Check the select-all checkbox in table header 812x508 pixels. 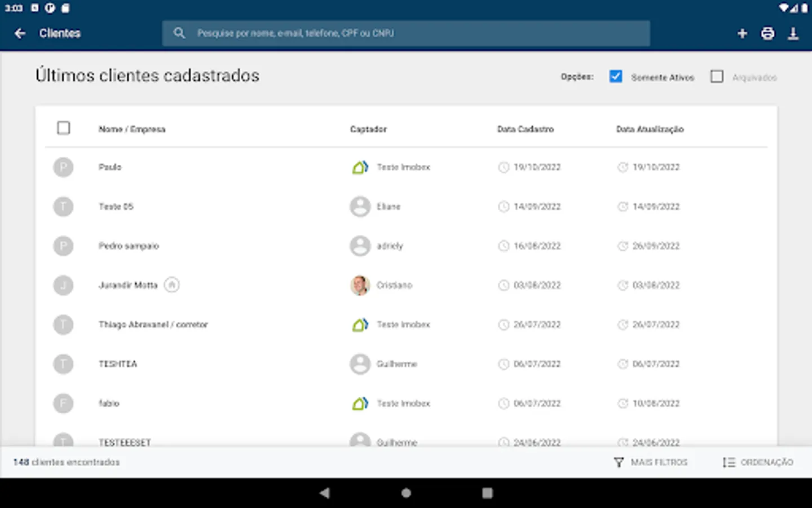tap(64, 128)
